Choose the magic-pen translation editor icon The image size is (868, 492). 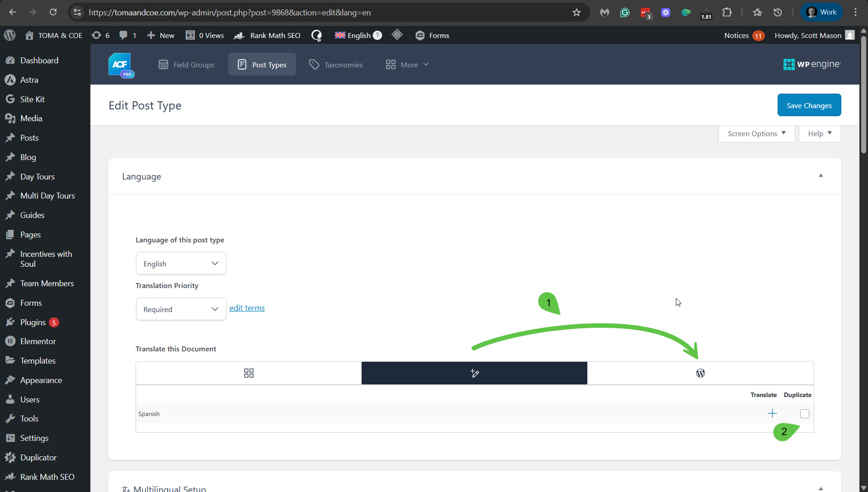coord(474,373)
